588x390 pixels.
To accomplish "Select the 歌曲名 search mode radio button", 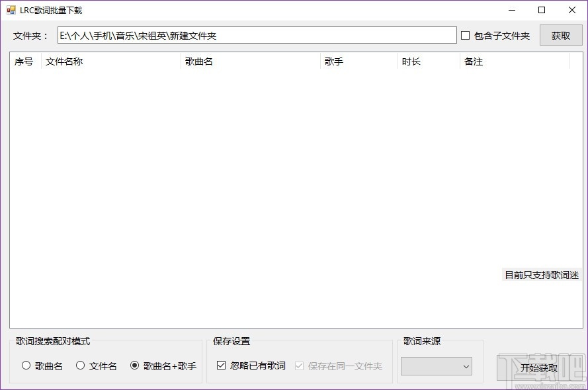I will [26, 365].
